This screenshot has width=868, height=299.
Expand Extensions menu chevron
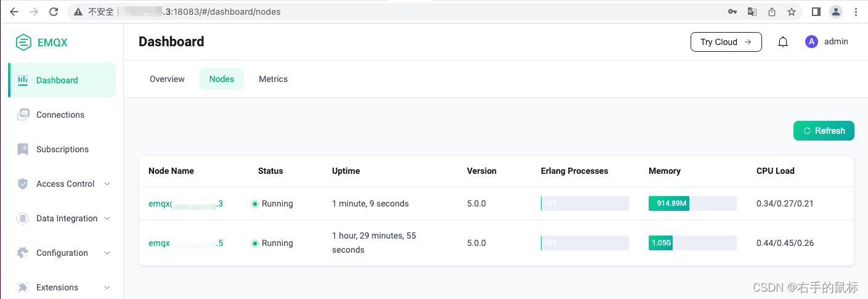pos(107,287)
